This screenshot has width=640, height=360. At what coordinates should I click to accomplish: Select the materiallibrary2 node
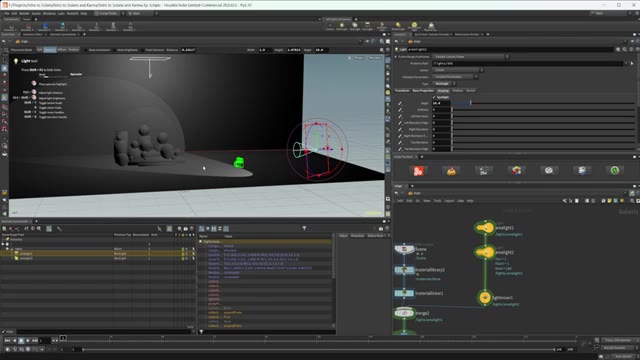[404, 270]
